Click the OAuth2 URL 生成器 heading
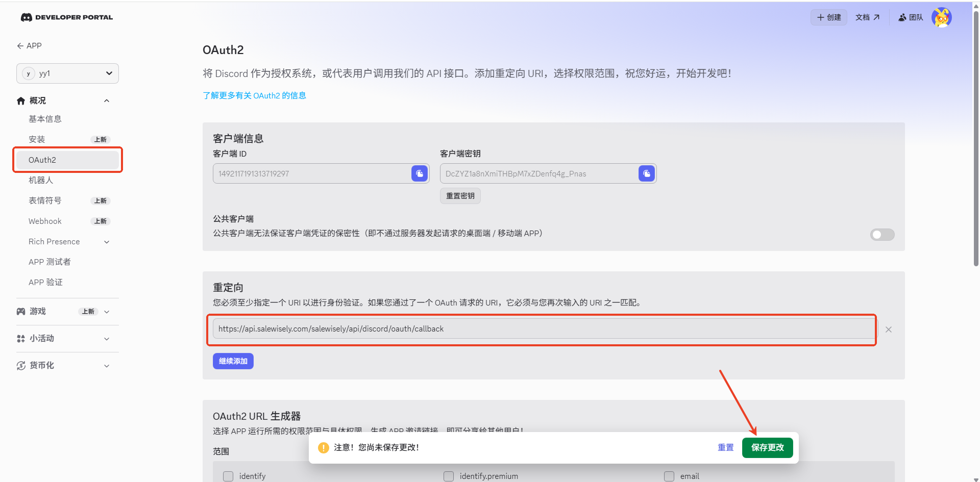Viewport: 980px width, 482px height. [257, 416]
